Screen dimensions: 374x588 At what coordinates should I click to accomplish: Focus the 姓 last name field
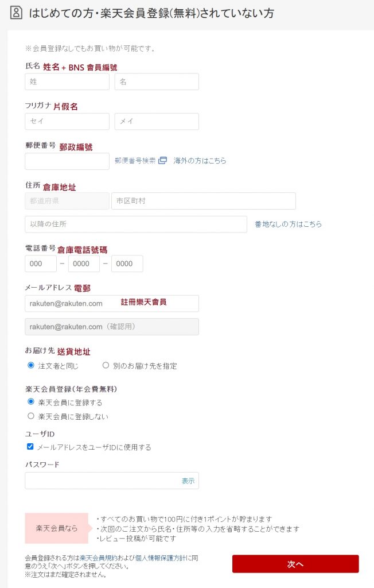click(x=67, y=82)
